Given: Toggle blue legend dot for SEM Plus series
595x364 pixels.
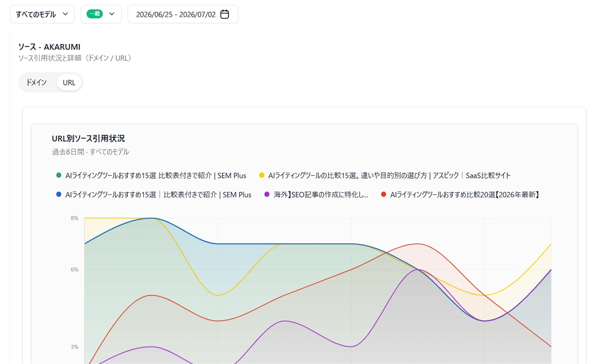Looking at the screenshot, I should coord(59,195).
